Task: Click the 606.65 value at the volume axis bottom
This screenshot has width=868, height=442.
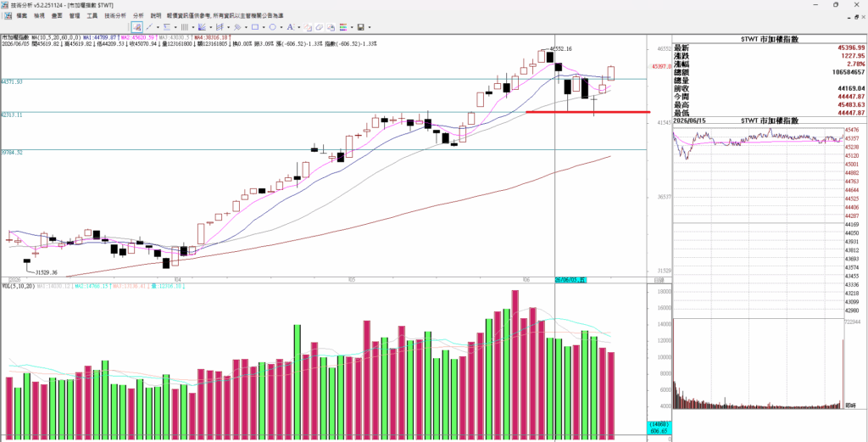Action: point(657,430)
